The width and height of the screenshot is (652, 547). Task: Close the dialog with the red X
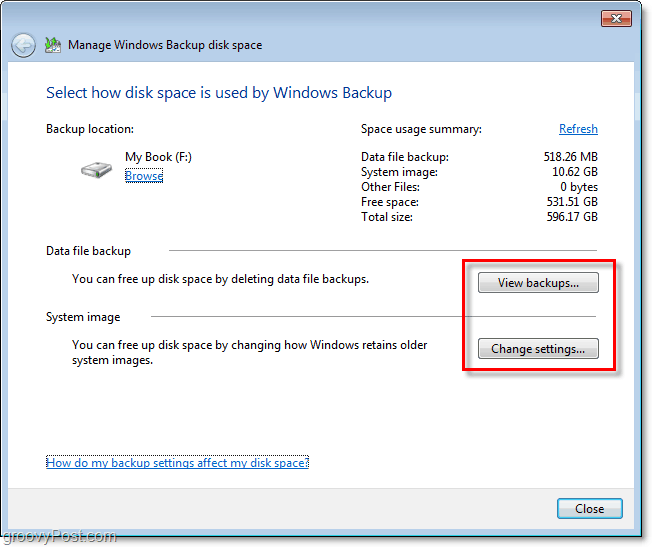click(616, 18)
